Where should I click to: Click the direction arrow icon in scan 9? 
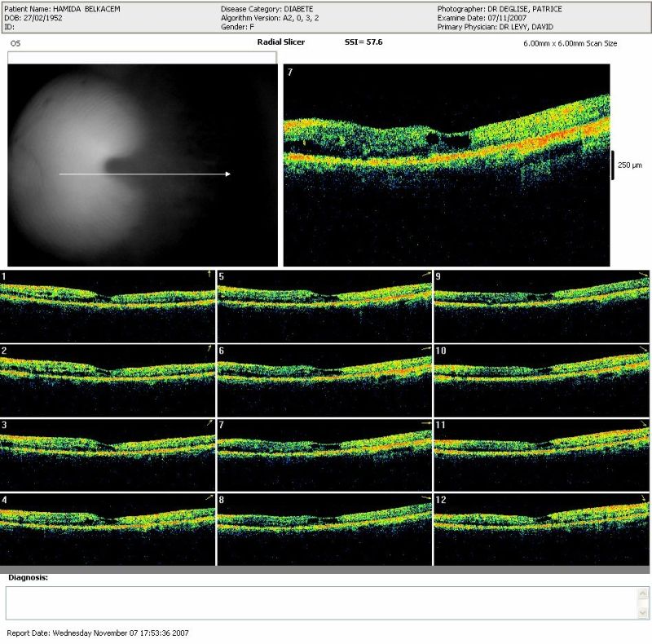click(x=644, y=276)
